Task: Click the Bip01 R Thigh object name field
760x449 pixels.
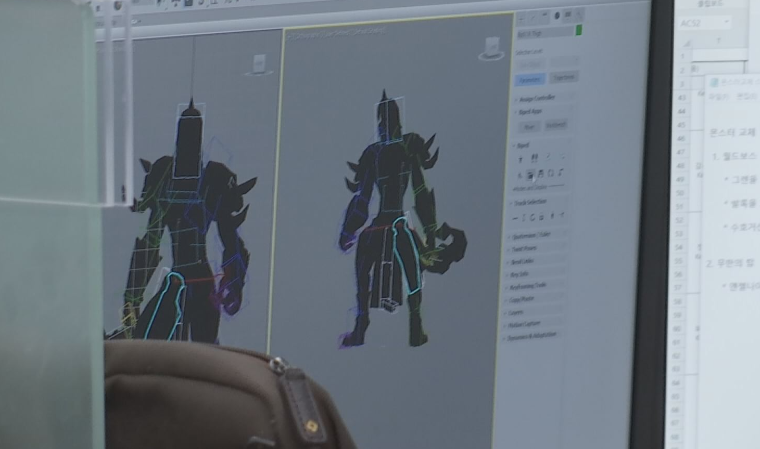Action: click(x=545, y=33)
